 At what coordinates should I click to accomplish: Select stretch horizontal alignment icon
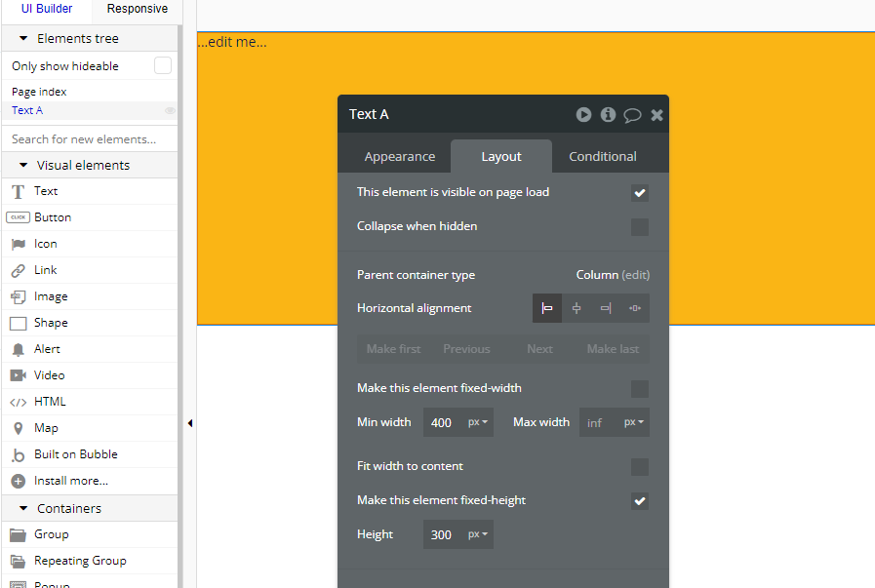(635, 308)
